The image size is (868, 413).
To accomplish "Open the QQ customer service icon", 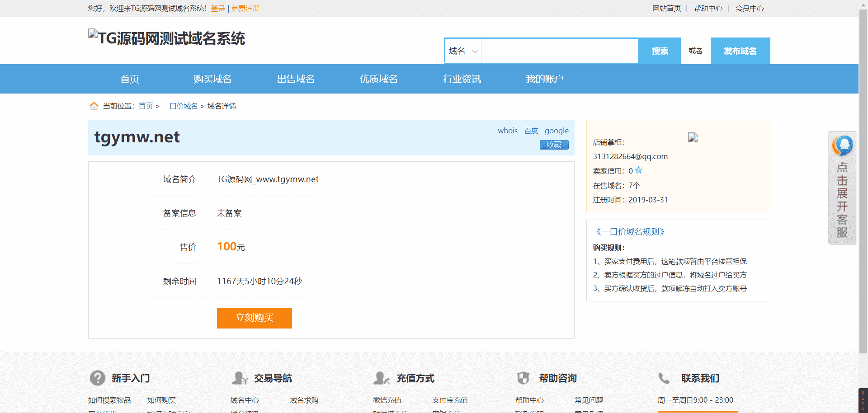I will pyautogui.click(x=842, y=146).
